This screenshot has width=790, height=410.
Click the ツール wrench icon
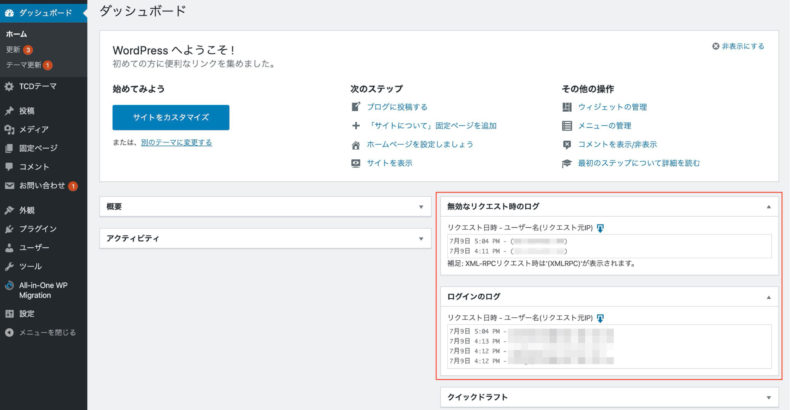9,266
